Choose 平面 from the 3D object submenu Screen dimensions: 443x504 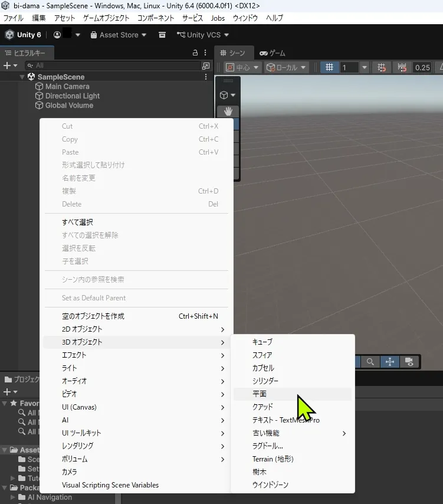[260, 394]
